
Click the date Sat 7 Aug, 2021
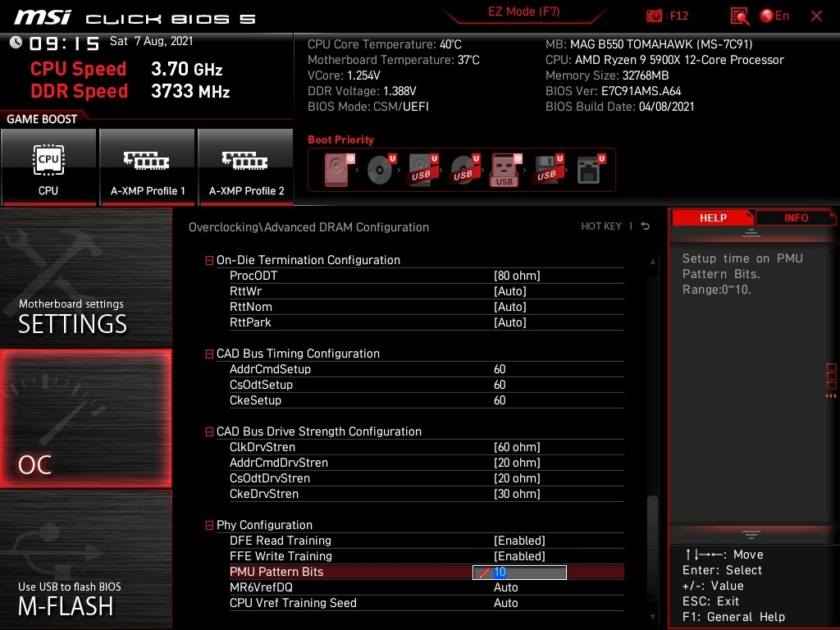151,41
